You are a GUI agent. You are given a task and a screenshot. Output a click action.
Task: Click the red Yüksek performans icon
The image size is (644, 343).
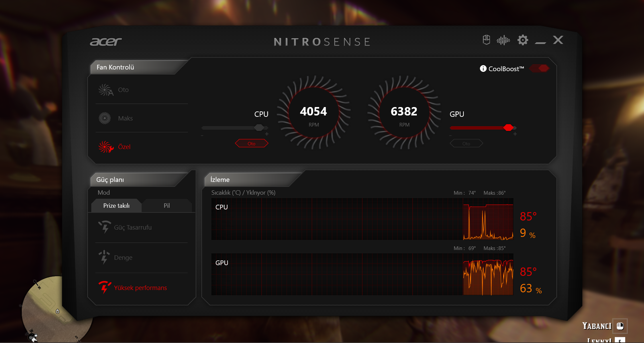pyautogui.click(x=105, y=287)
